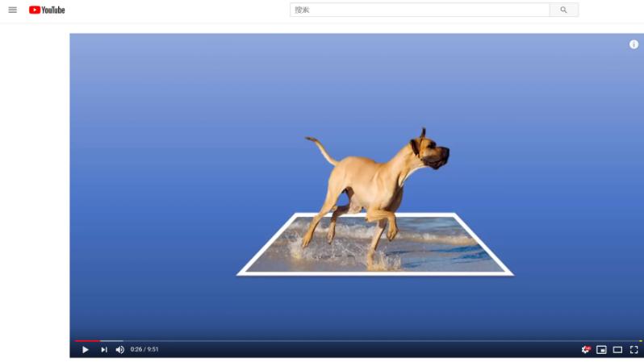
Task: Skip to the next video
Action: click(x=104, y=350)
